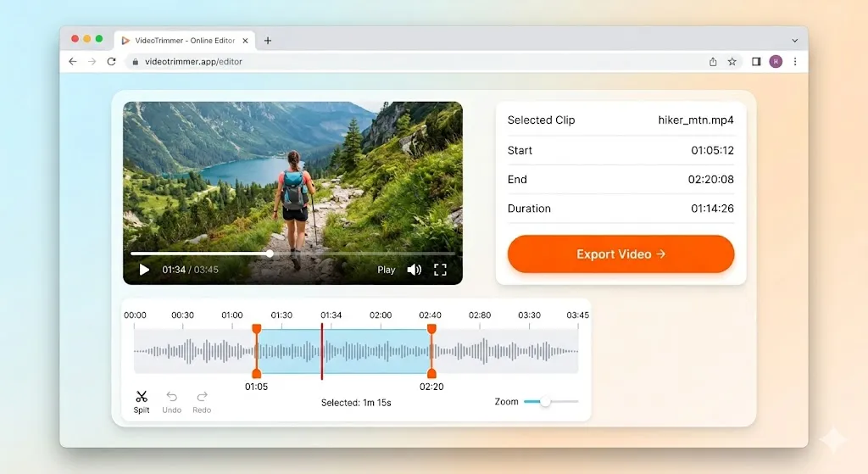Open the browser profile avatar

[776, 61]
